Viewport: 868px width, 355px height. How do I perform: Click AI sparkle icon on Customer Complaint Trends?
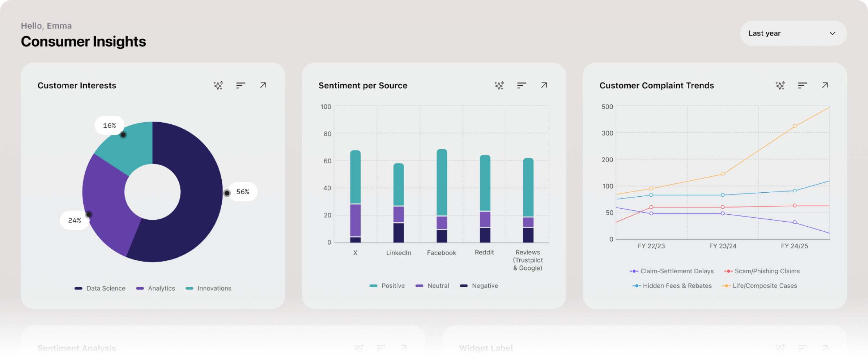[780, 85]
